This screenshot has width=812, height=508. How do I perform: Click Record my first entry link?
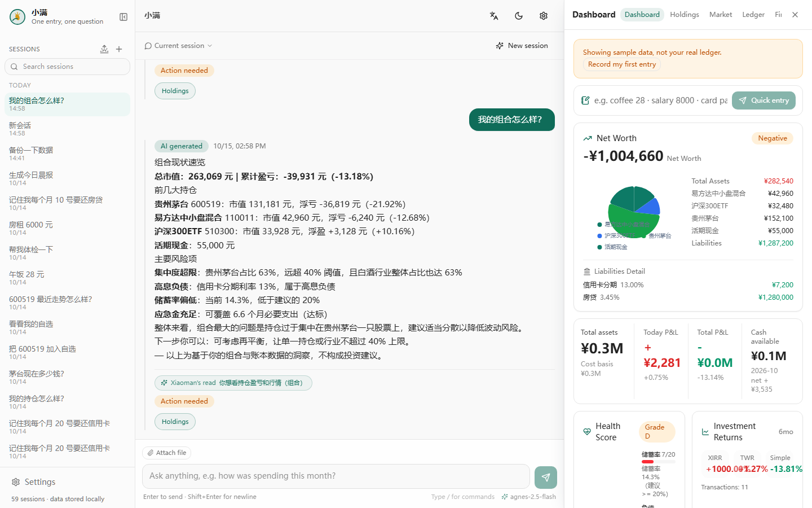coord(622,64)
